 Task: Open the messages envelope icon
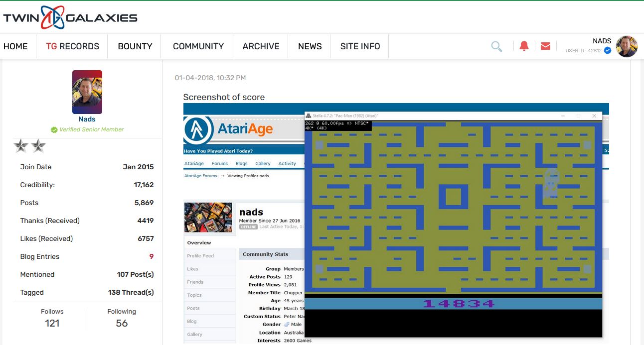coord(545,46)
